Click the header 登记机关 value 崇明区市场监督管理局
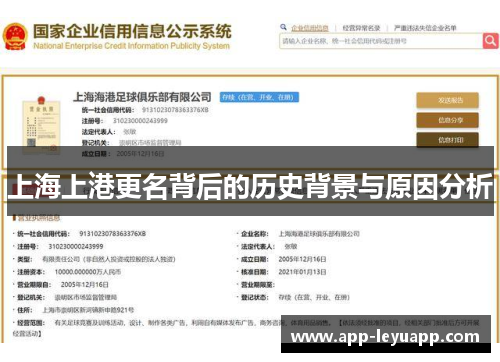 (x=150, y=143)
